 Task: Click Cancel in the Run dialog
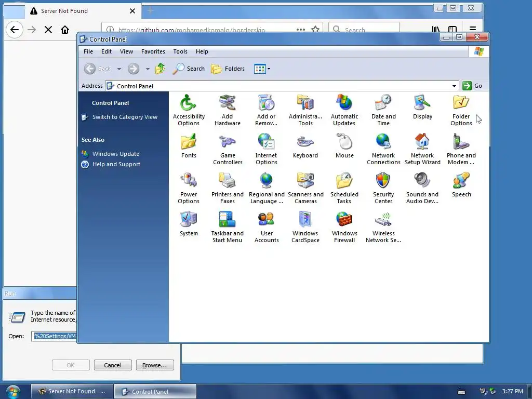pyautogui.click(x=113, y=365)
